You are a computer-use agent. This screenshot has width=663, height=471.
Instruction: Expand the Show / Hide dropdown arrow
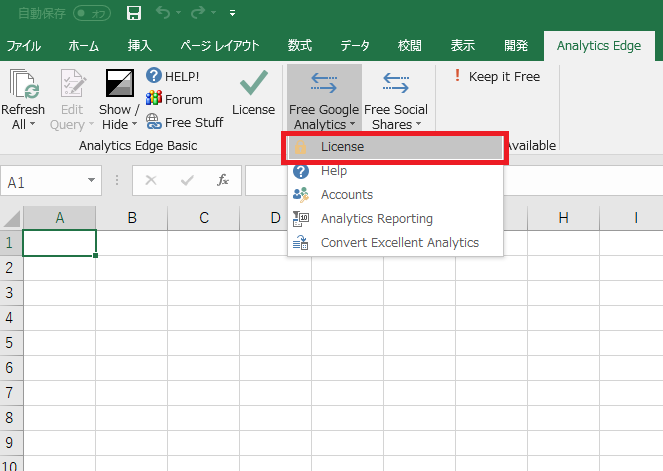point(134,124)
